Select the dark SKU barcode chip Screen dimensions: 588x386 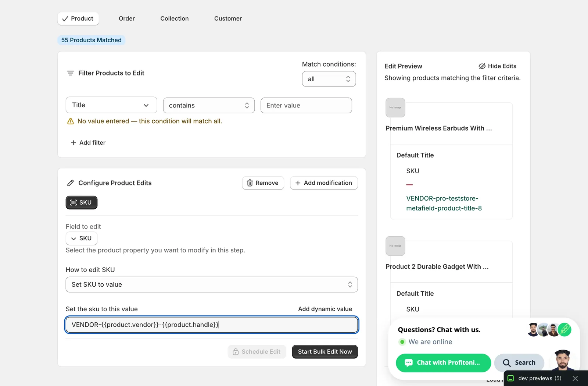click(82, 202)
